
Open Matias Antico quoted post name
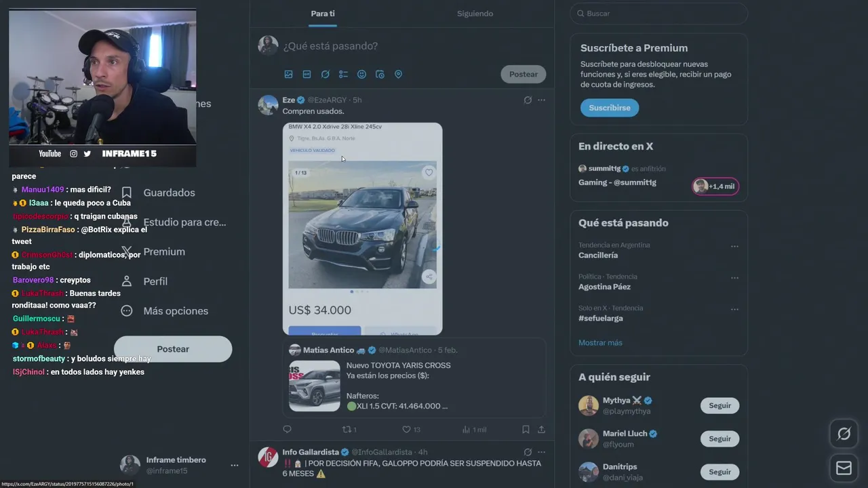(328, 350)
